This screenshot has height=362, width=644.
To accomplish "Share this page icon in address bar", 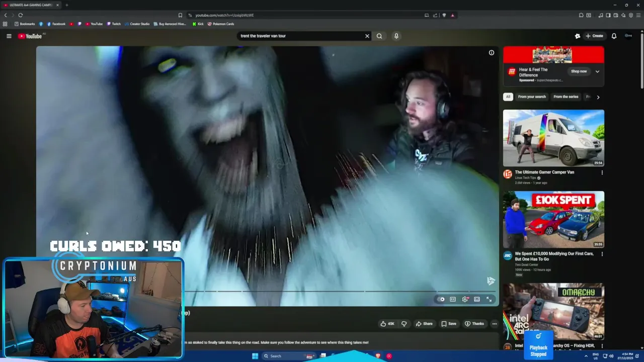I will (435, 15).
